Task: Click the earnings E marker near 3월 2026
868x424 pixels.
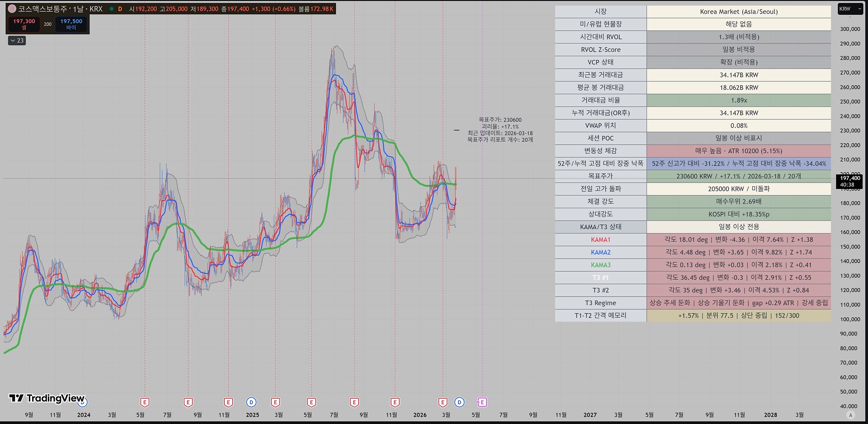Action: [443, 402]
